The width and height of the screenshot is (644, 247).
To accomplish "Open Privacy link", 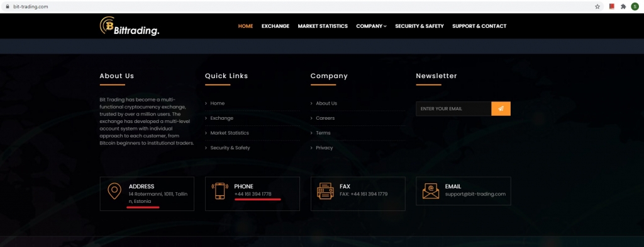I will [325, 148].
